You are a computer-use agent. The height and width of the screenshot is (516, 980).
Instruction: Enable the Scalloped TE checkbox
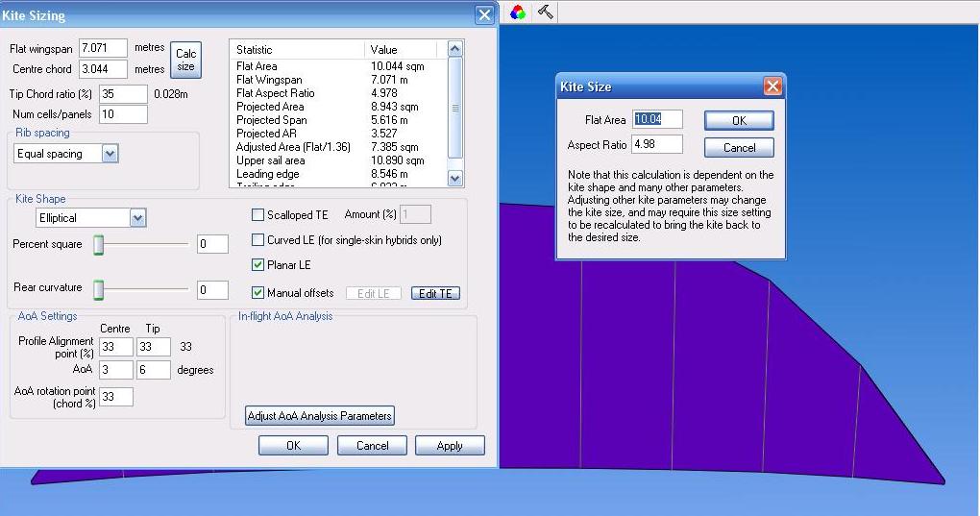pyautogui.click(x=257, y=214)
